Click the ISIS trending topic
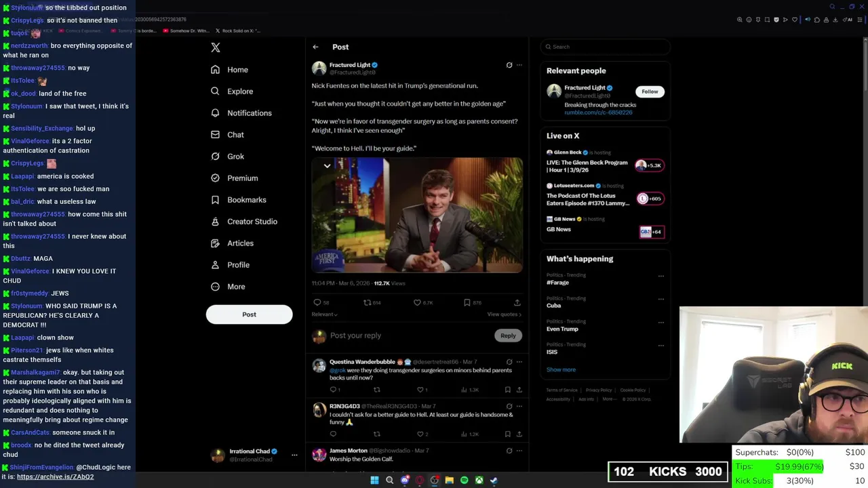This screenshot has height=488, width=868. point(552,352)
